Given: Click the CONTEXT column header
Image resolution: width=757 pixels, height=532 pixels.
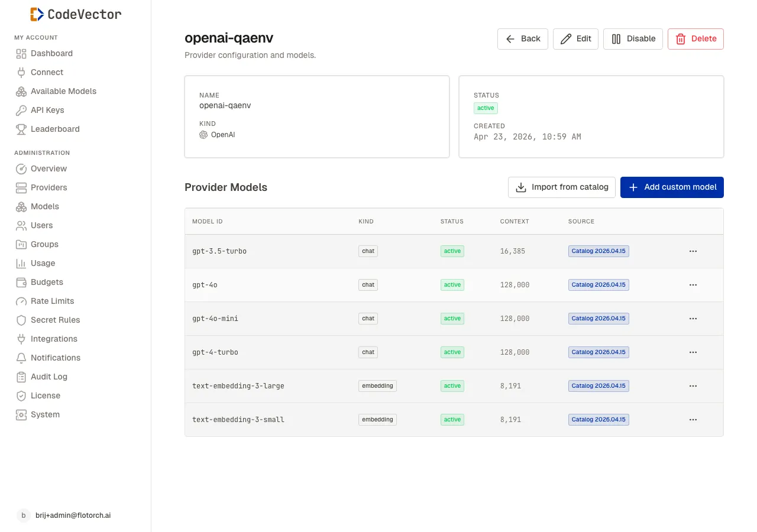Looking at the screenshot, I should [x=515, y=222].
